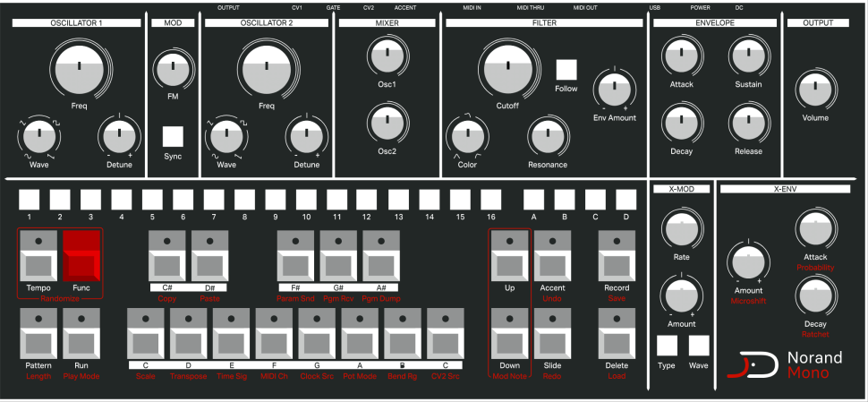The height and width of the screenshot is (402, 868).
Task: Click the Delete key
Action: coord(617,333)
